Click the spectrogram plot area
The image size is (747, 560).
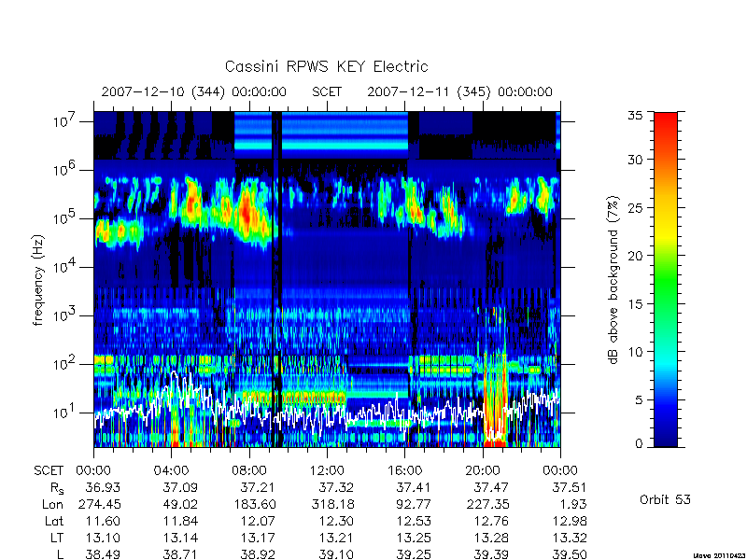(327, 279)
